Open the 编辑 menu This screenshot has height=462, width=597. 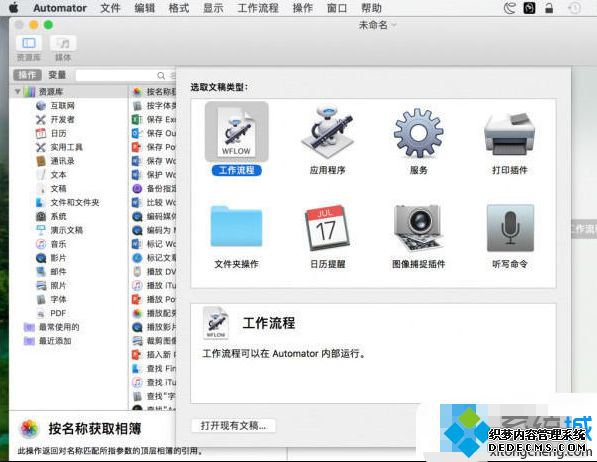[145, 8]
